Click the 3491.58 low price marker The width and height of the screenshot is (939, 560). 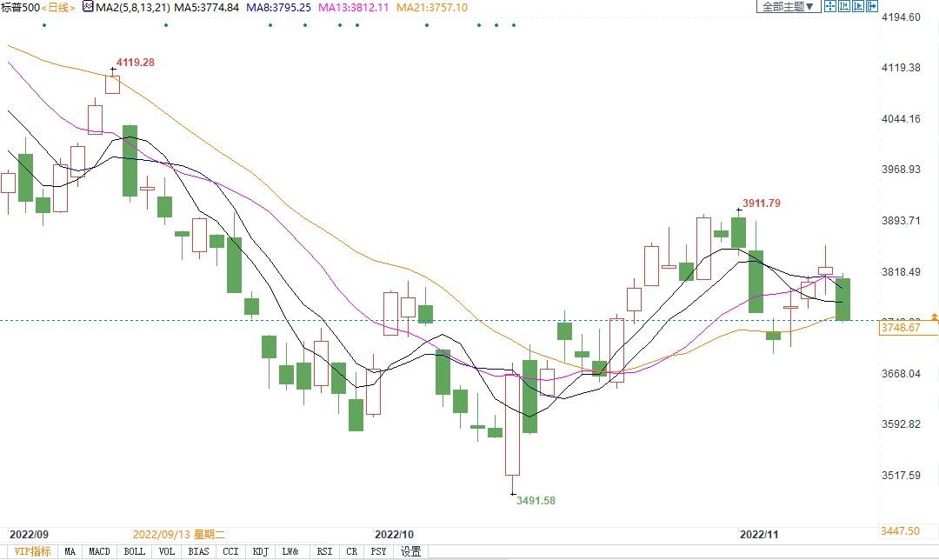(536, 500)
